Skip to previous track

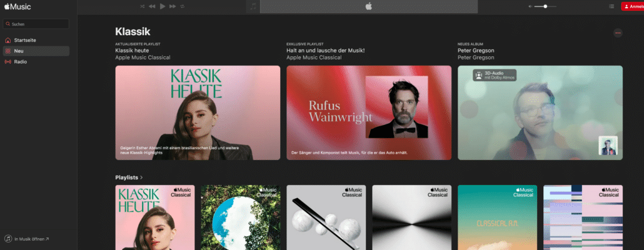(152, 7)
